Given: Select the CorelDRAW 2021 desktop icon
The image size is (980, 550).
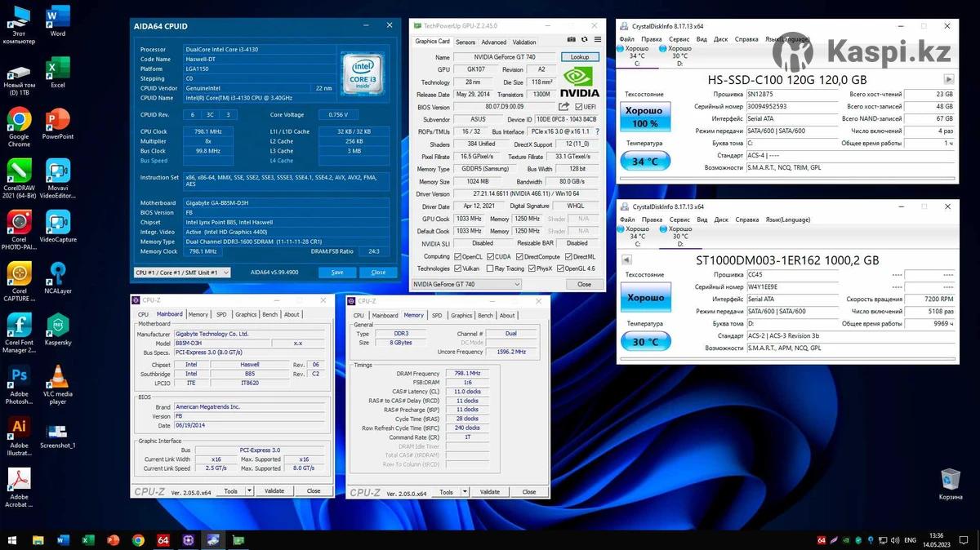Looking at the screenshot, I should tap(19, 180).
